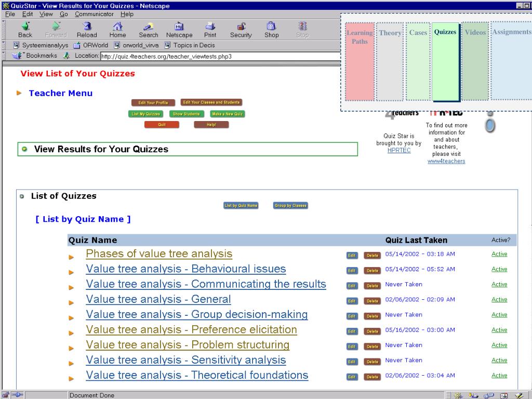Select the Learning Paths tab
Viewport: 532px width, 399px height.
360,62
